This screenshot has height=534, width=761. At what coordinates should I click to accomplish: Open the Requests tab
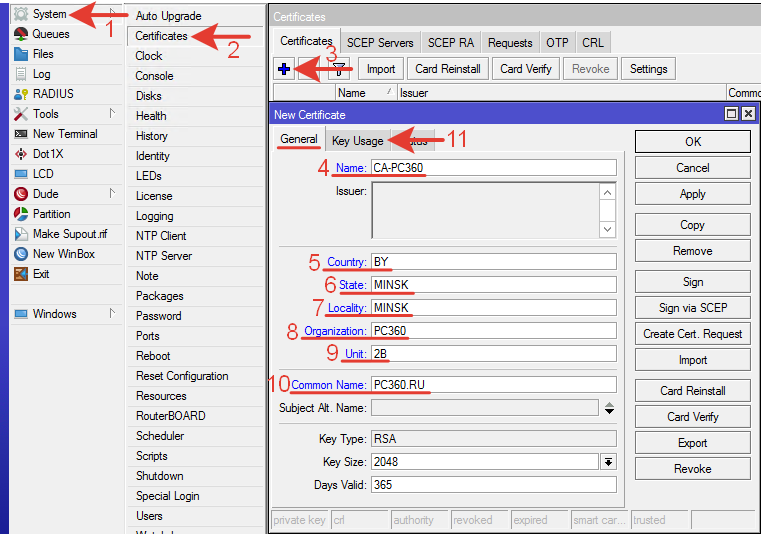(510, 43)
